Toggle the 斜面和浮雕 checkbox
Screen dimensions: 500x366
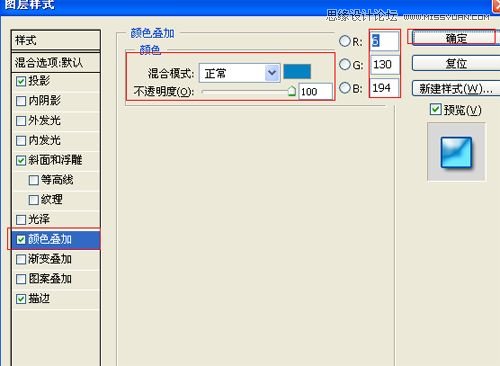[x=21, y=160]
